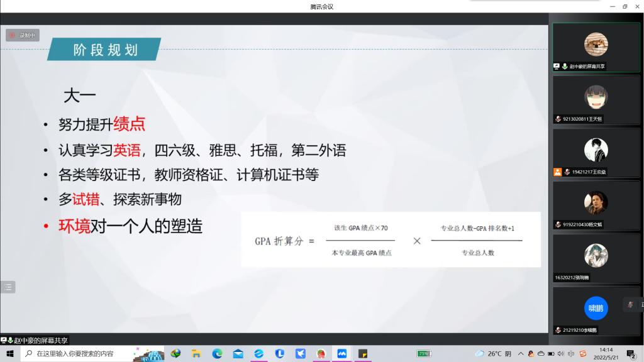The image size is (644, 362).
Task: Open File Explorer from taskbar
Action: [x=196, y=354]
